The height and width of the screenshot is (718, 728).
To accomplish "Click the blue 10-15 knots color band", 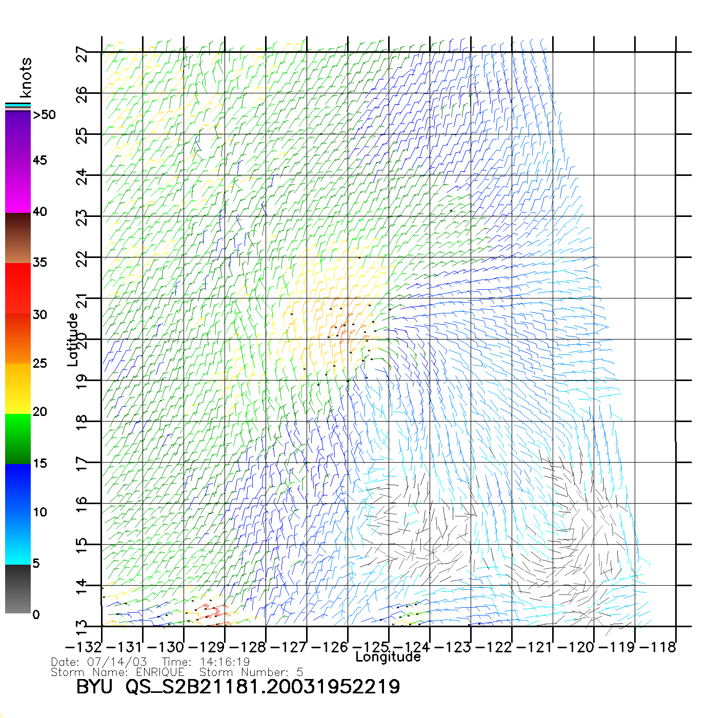I will click(x=18, y=488).
